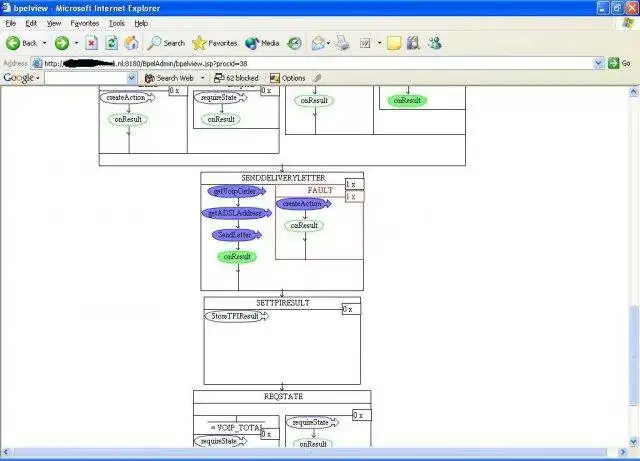Screen dimensions: 640x461
Task: Click the FAULT label in the diagram
Action: [x=320, y=190]
